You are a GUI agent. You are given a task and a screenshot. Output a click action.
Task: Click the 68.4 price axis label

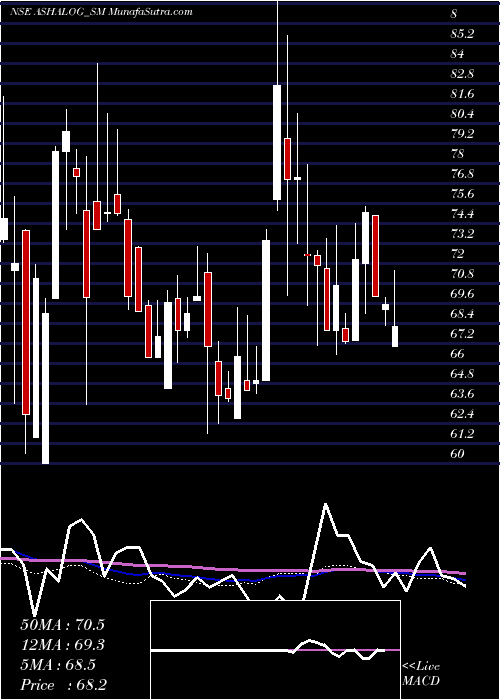tap(462, 314)
